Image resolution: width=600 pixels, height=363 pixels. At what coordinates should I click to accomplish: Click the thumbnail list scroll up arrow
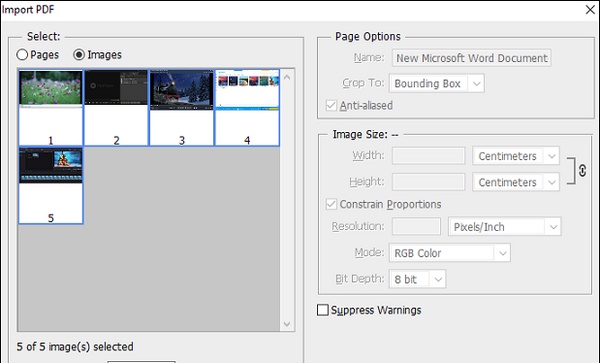[287, 77]
